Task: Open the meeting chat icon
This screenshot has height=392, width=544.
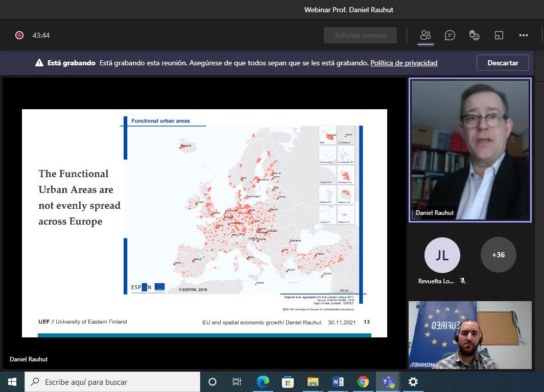Action: click(x=450, y=35)
